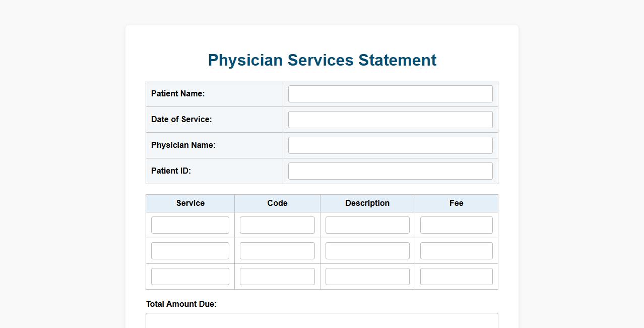644x328 pixels.
Task: Select first row Description field
Action: pyautogui.click(x=367, y=225)
